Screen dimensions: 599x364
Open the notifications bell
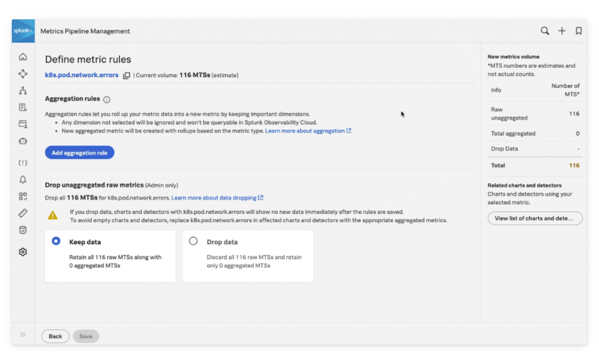click(23, 179)
